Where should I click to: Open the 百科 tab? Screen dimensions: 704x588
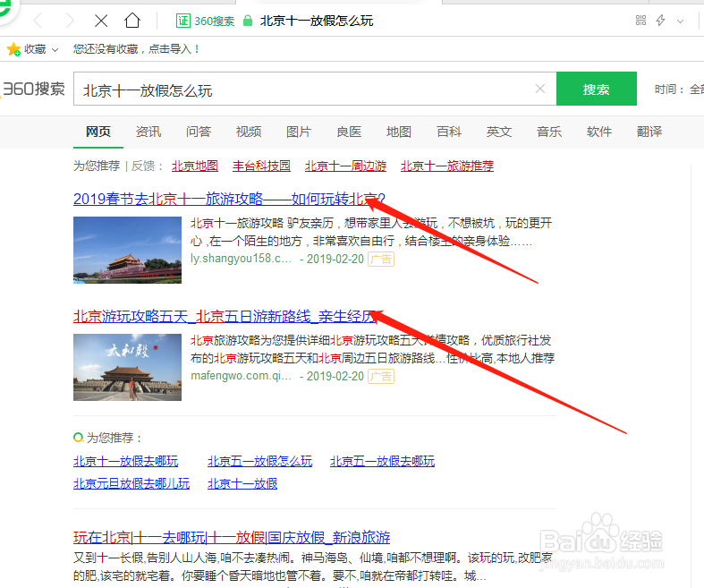449,132
